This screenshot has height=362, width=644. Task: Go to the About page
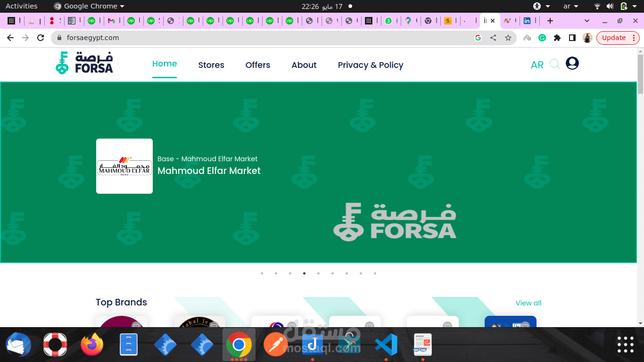304,65
